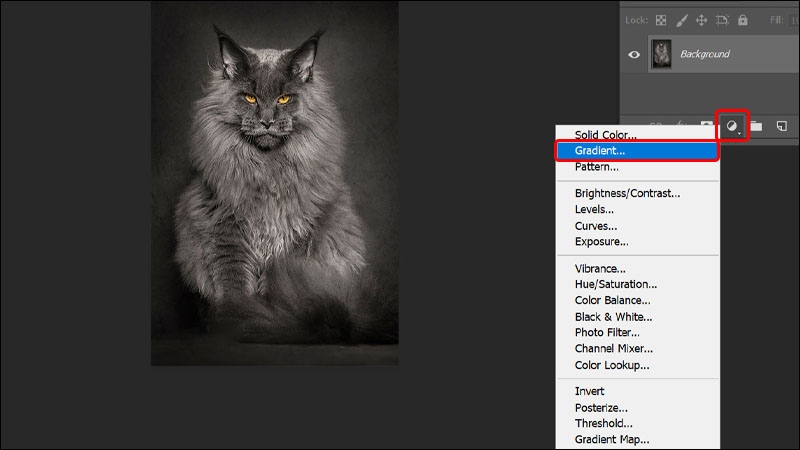Choose Color Lookup... from the menu
This screenshot has height=450, width=800.
point(637,365)
